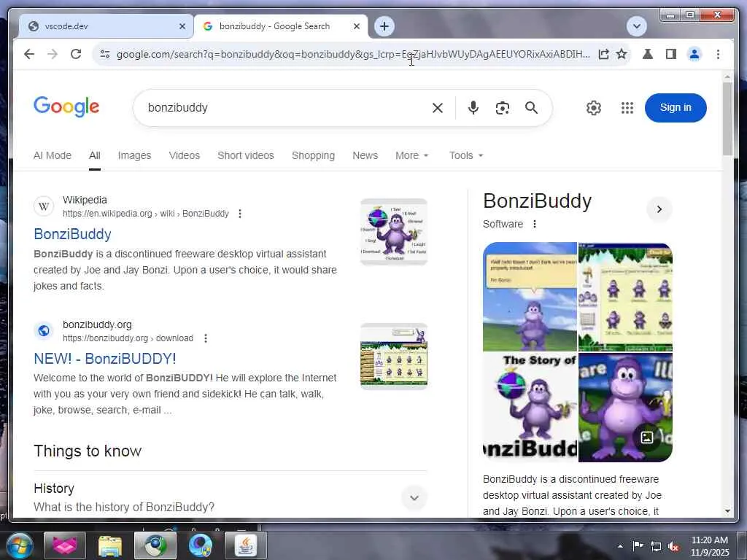Show Videos results
Screen dimensions: 747x560
click(x=185, y=155)
